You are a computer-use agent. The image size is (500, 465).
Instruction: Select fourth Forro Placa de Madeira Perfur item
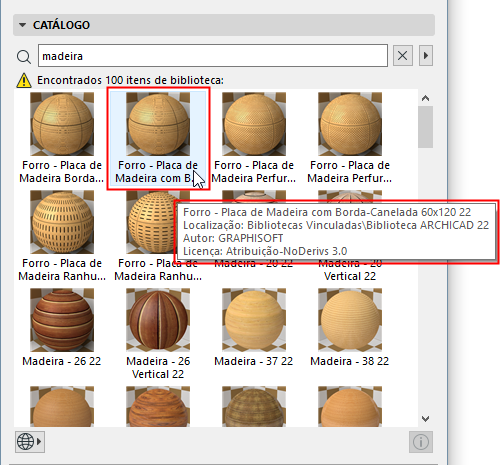coord(350,138)
